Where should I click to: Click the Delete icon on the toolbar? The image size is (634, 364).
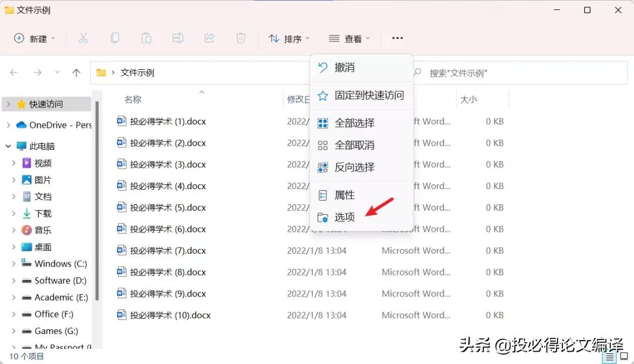click(241, 38)
